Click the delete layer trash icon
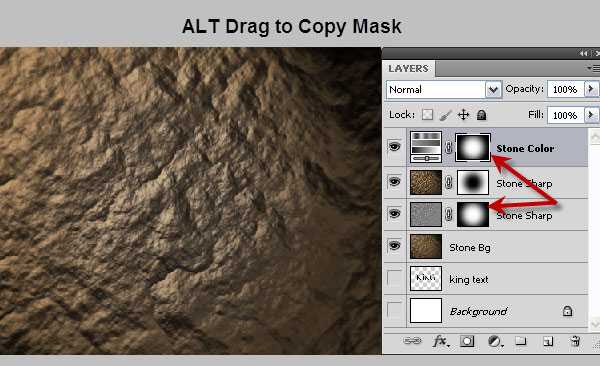The width and height of the screenshot is (600, 366). click(575, 341)
